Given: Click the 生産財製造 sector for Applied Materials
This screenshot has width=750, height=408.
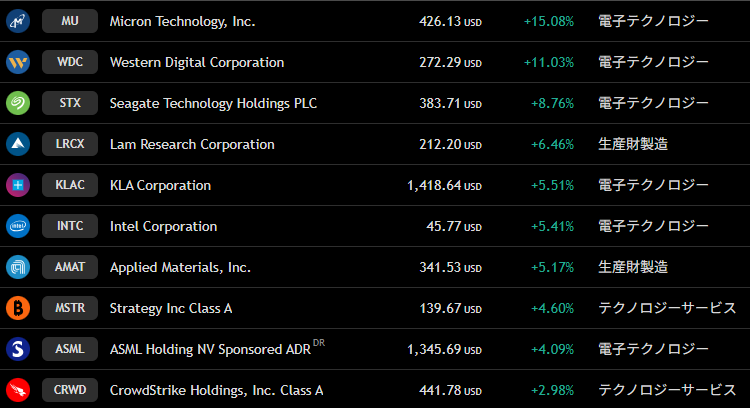Looking at the screenshot, I should tap(632, 267).
